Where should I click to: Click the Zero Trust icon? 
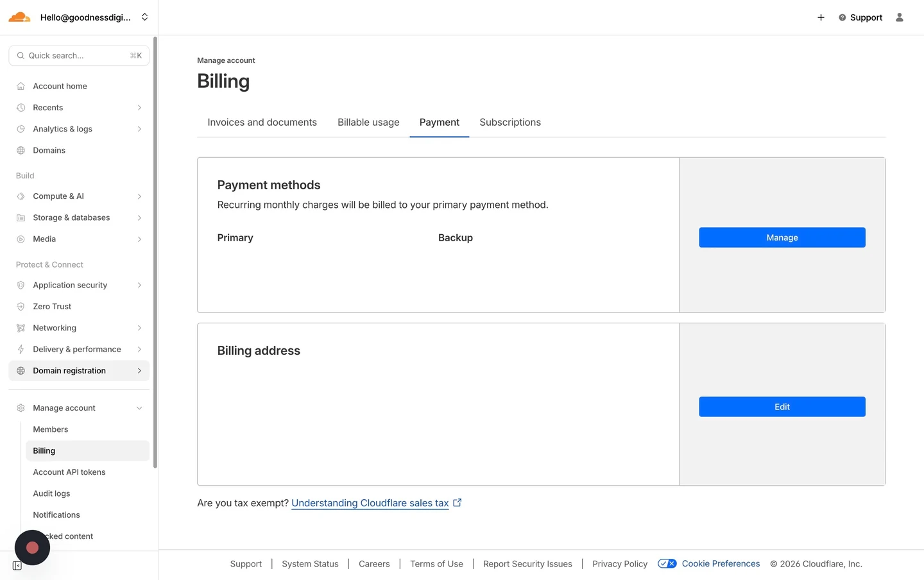pyautogui.click(x=21, y=307)
